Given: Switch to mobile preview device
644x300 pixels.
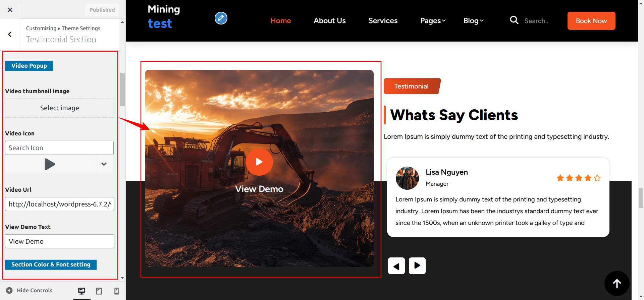Looking at the screenshot, I should 116,291.
